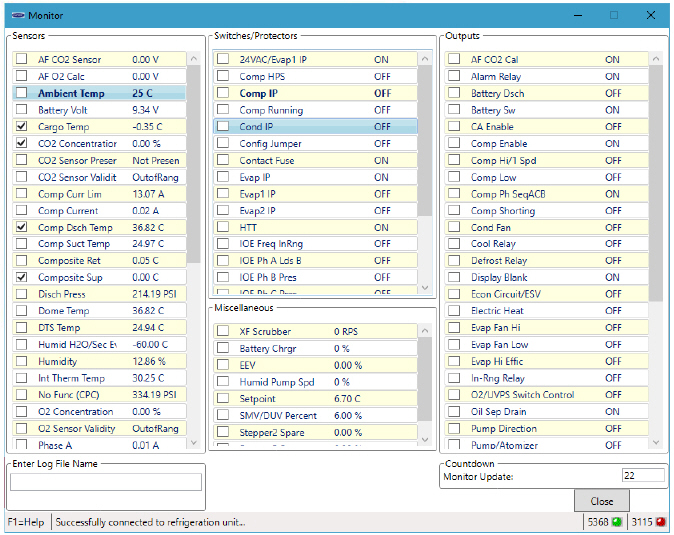Screen dimensions: 674x535
Task: Click the red 3115 status indicator
Action: tap(661, 522)
